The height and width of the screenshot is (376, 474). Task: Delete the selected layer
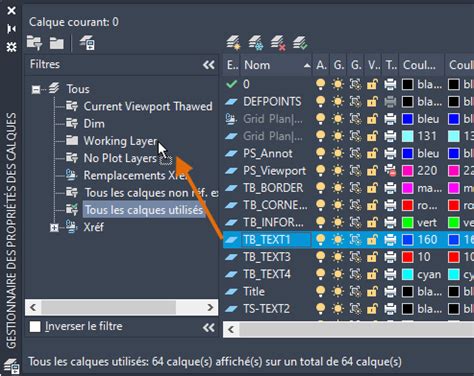click(x=278, y=43)
